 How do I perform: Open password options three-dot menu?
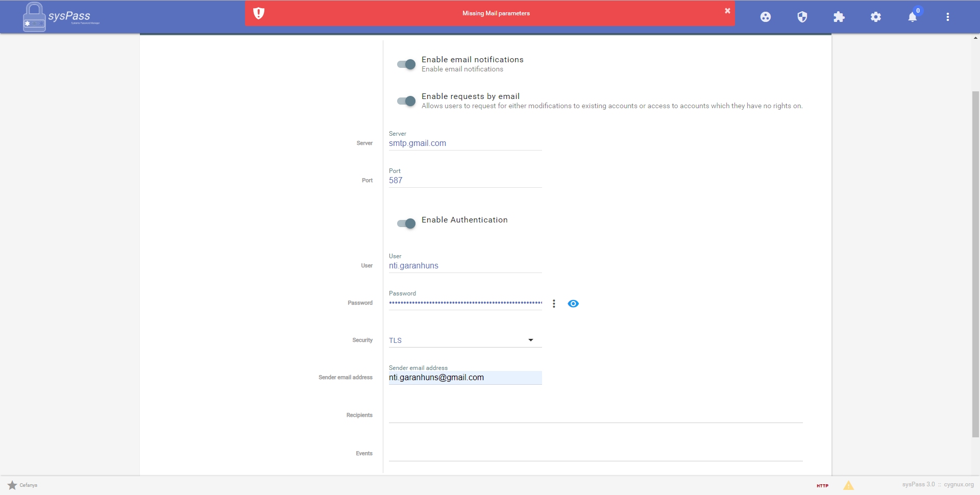[554, 304]
